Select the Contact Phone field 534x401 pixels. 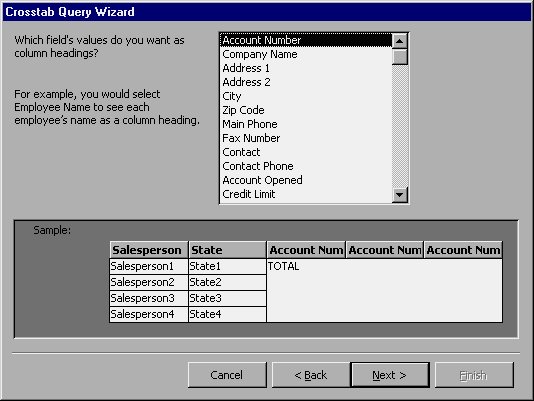coord(306,166)
